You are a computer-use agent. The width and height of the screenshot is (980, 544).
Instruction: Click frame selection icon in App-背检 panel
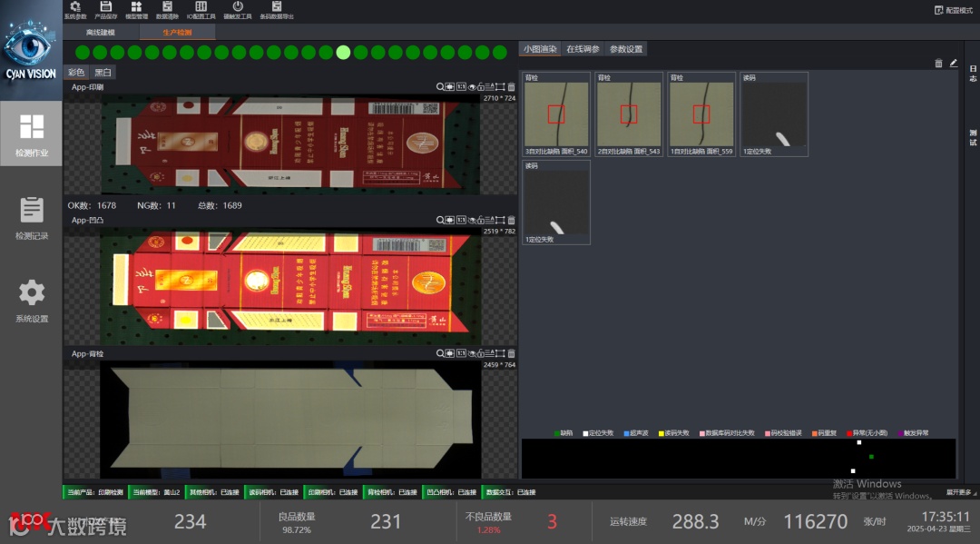coord(500,353)
